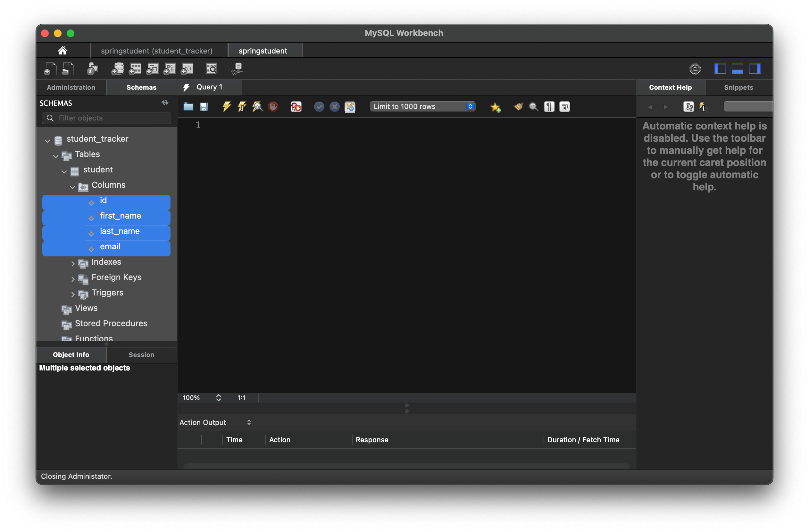This screenshot has height=532, width=809.
Task: Click the Open SQL script folder icon
Action: click(188, 106)
